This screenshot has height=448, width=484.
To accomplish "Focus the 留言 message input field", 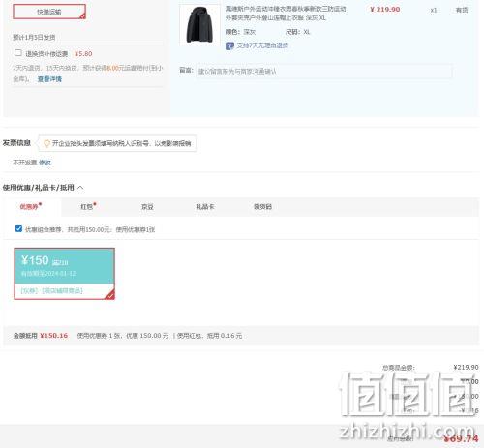I will [x=323, y=72].
